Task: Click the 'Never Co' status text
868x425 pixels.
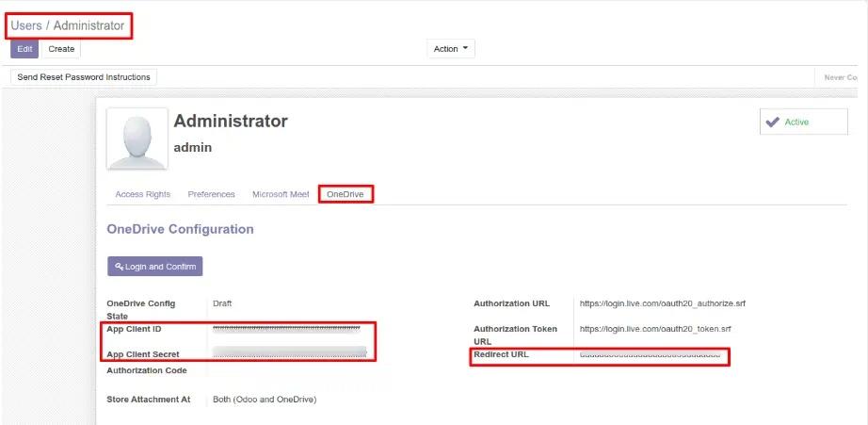Action: click(x=841, y=77)
